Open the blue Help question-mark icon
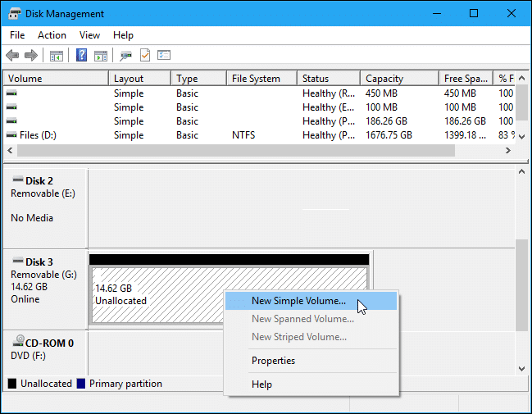This screenshot has width=532, height=414. tap(82, 56)
